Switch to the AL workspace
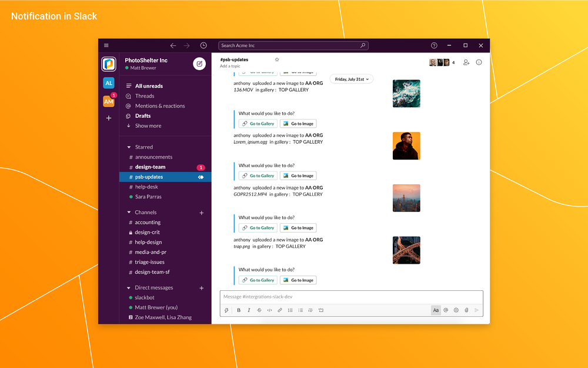Screen dimensions: 588x368 pyautogui.click(x=108, y=83)
